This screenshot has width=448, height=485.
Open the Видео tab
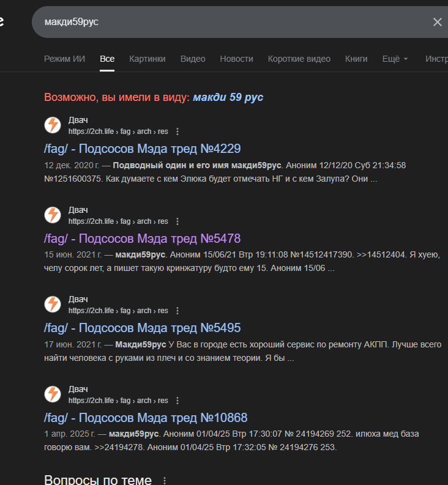[x=193, y=59]
